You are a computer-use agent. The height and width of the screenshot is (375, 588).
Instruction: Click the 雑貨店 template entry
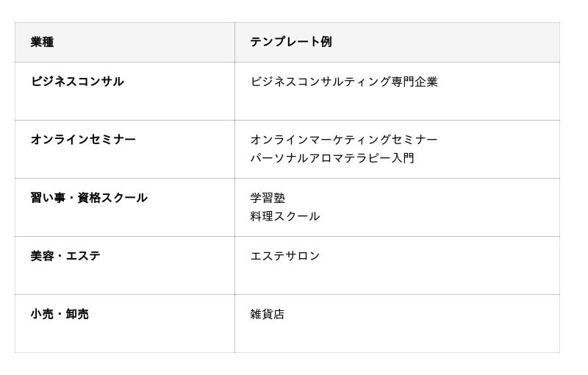[268, 314]
